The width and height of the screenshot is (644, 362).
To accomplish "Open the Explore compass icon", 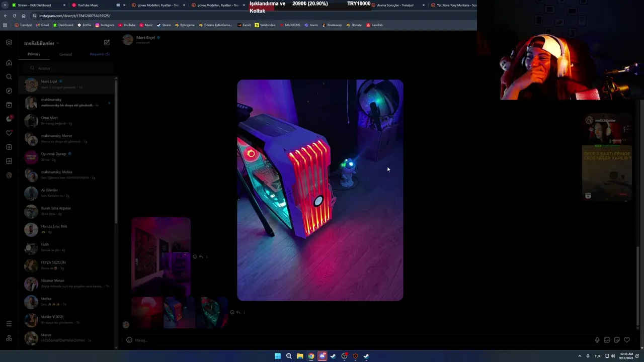I will (9, 91).
